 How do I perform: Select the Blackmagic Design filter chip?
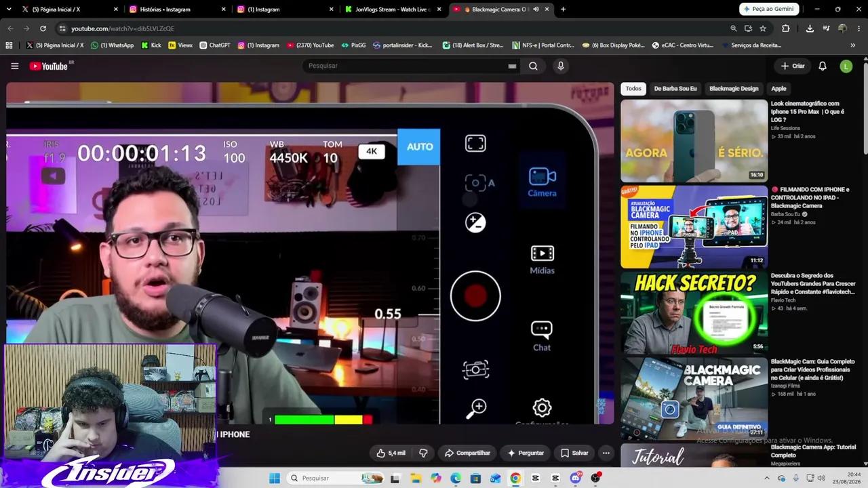point(734,89)
